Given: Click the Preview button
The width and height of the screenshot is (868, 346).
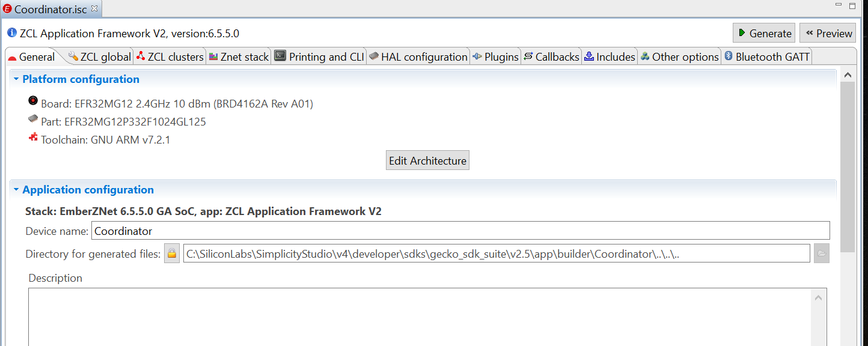Looking at the screenshot, I should (827, 33).
